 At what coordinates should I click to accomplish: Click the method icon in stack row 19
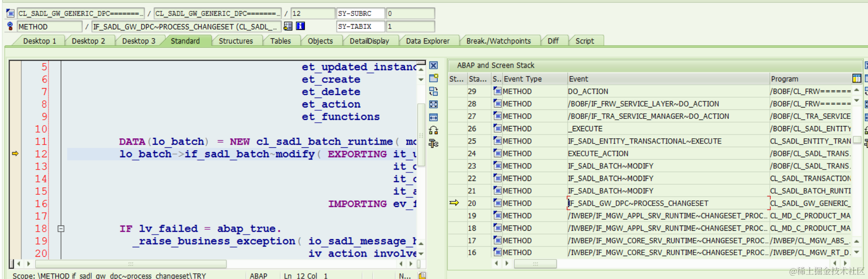[x=497, y=215]
